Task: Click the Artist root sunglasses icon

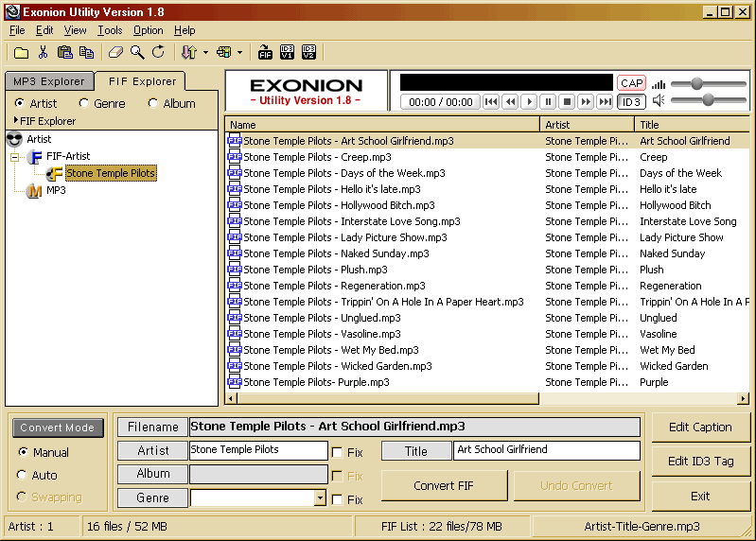Action: coord(14,139)
